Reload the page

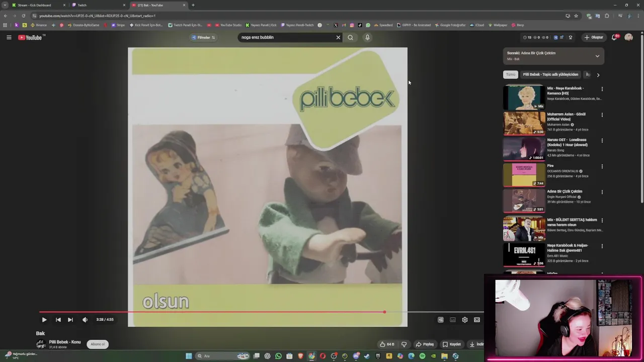point(23,16)
